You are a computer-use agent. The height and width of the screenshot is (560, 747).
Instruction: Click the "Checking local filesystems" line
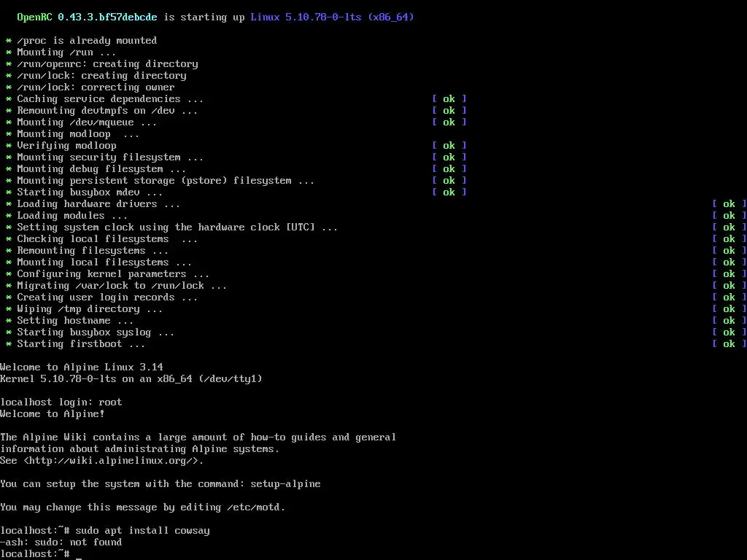pos(107,239)
